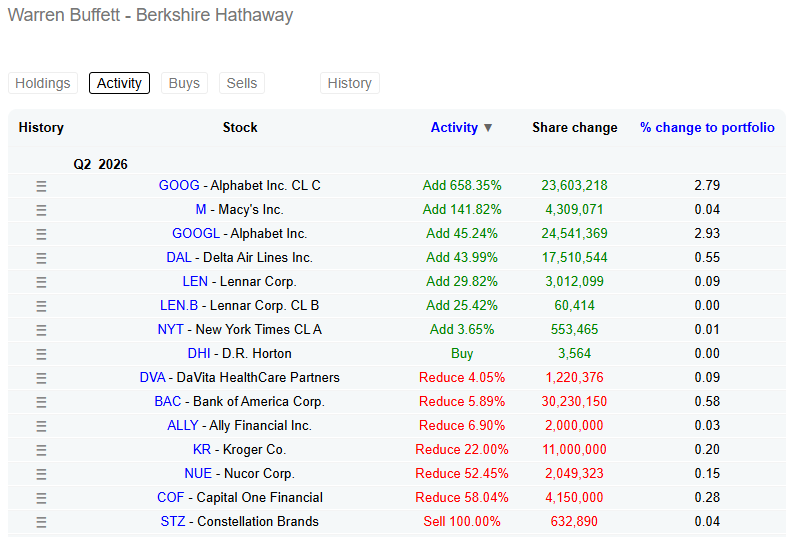Click history icon beside Bank of America
Screen dimensions: 795x537
[41, 402]
